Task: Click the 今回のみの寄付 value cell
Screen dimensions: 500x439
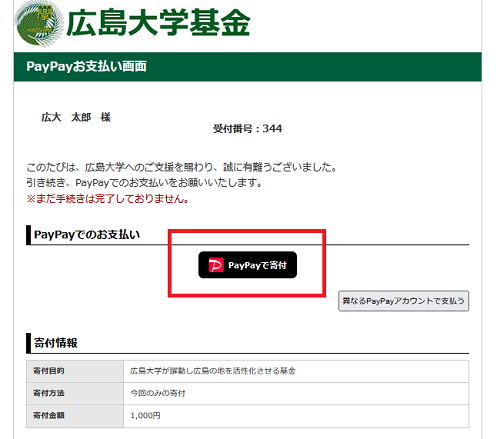Action: pos(296,393)
